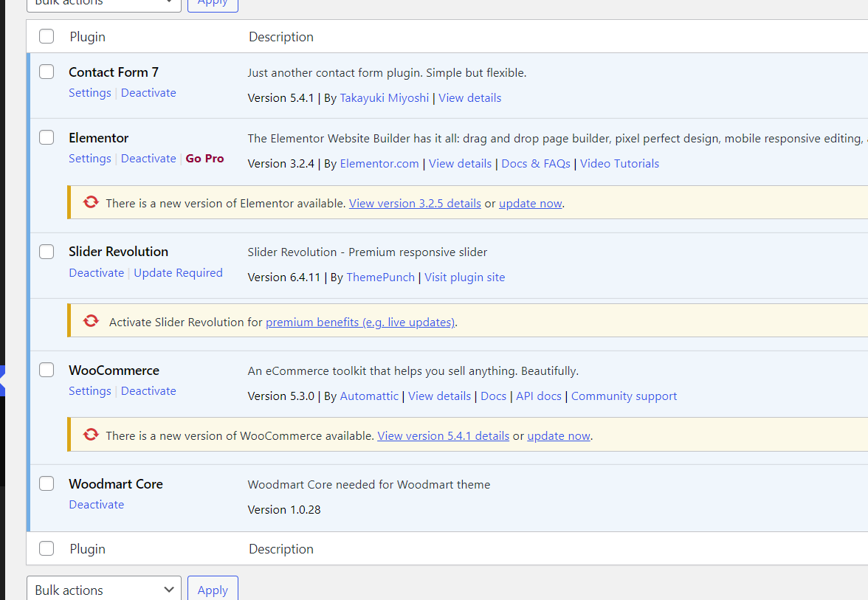Open Contact Form 7 Settings

click(x=90, y=93)
